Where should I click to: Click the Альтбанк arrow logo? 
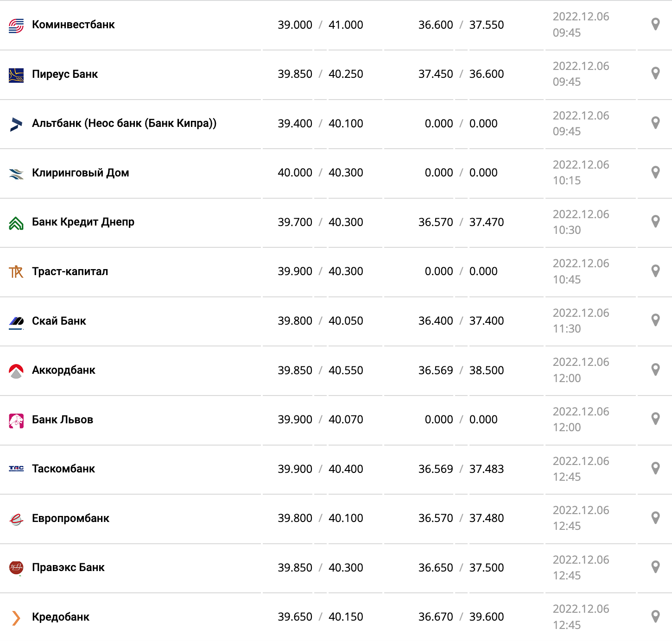point(16,124)
